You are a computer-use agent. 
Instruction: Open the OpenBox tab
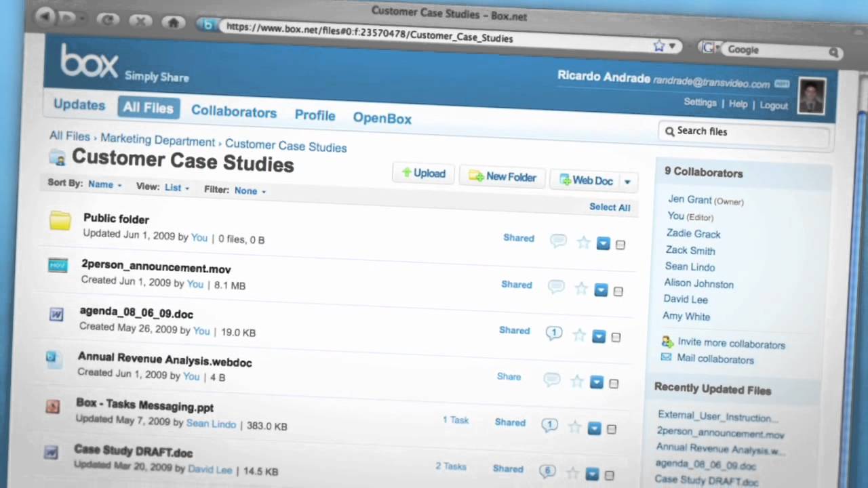(382, 118)
